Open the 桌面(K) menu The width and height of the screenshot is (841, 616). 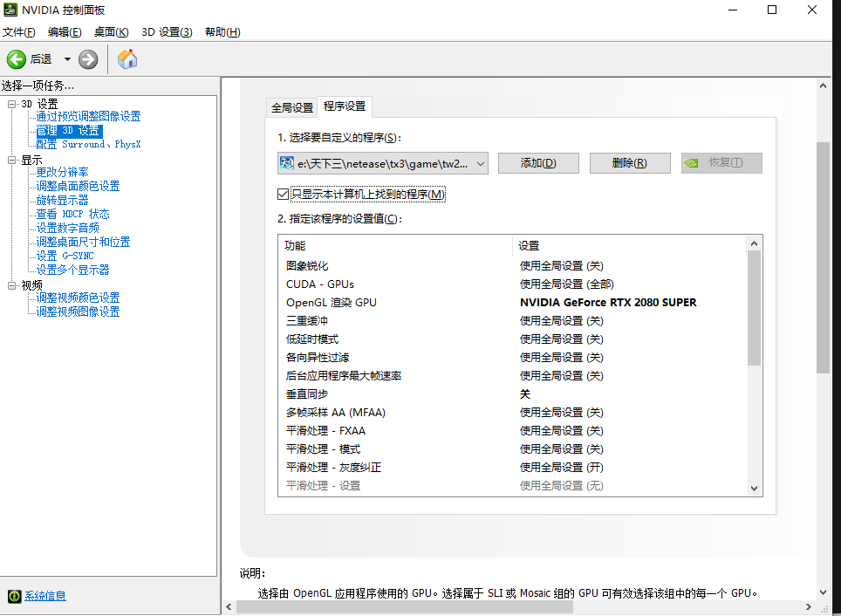(x=111, y=32)
